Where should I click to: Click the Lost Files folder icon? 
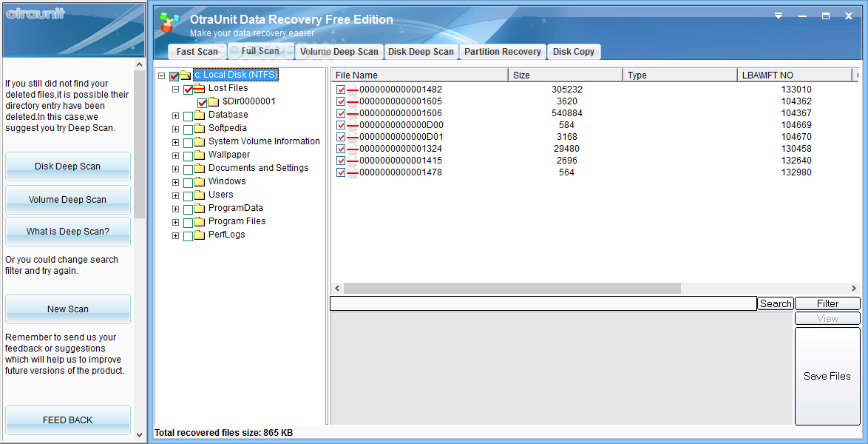click(x=200, y=88)
